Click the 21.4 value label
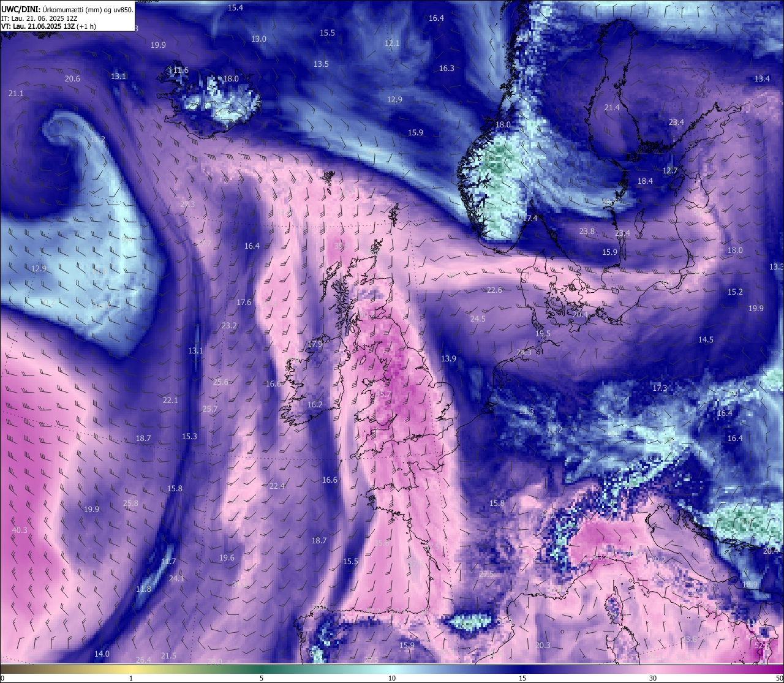 [612, 107]
